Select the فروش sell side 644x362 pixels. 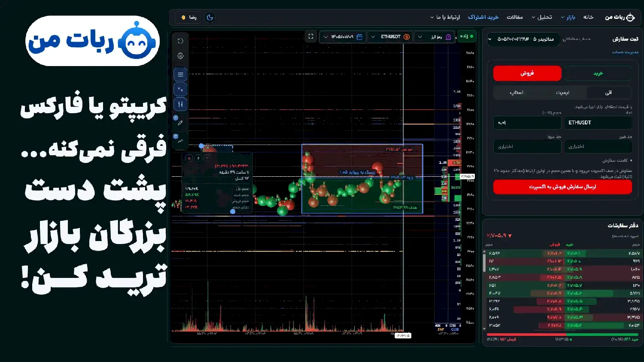527,73
